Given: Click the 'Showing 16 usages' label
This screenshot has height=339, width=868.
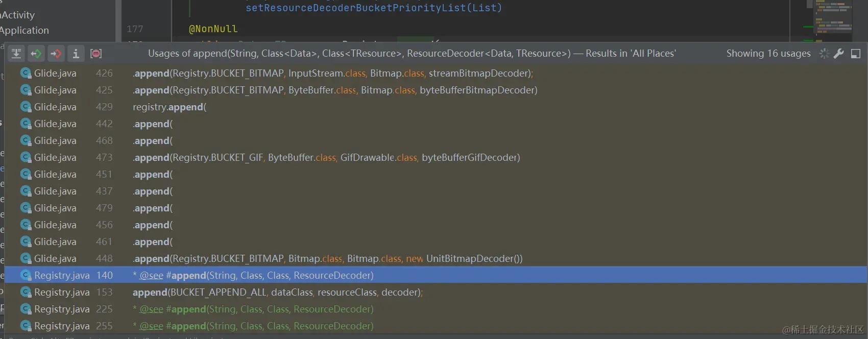Looking at the screenshot, I should pyautogui.click(x=768, y=54).
